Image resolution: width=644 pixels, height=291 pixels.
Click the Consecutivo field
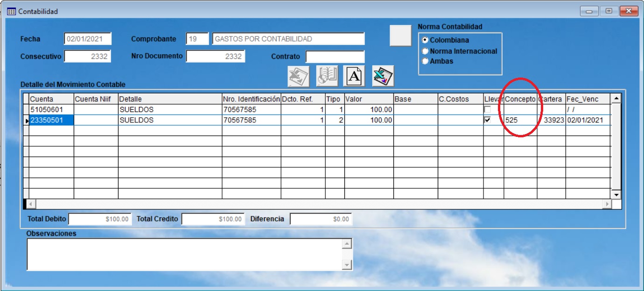click(x=87, y=56)
